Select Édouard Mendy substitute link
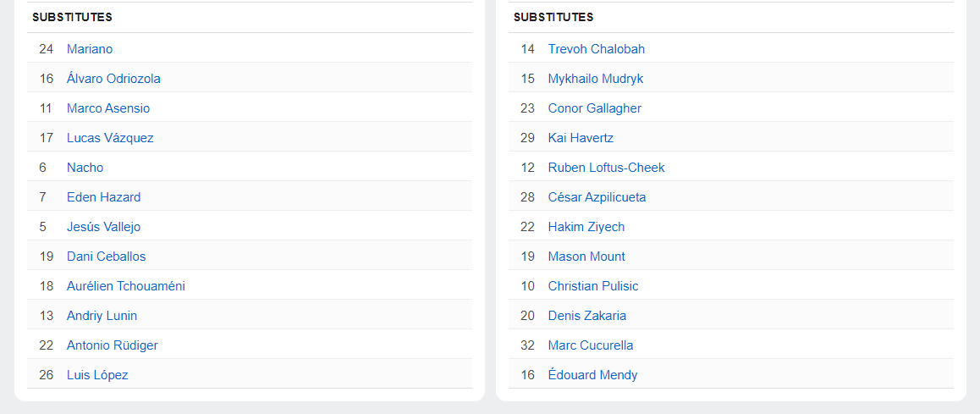This screenshot has height=414, width=980. point(592,375)
